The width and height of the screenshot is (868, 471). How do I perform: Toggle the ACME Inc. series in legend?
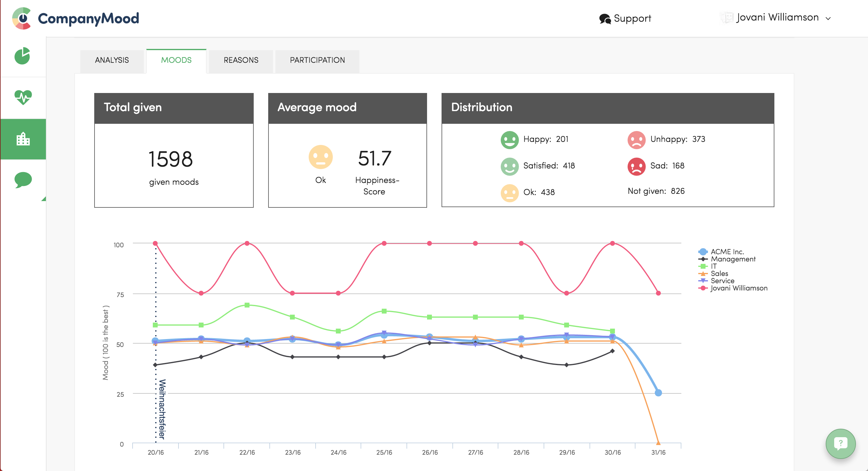point(727,252)
